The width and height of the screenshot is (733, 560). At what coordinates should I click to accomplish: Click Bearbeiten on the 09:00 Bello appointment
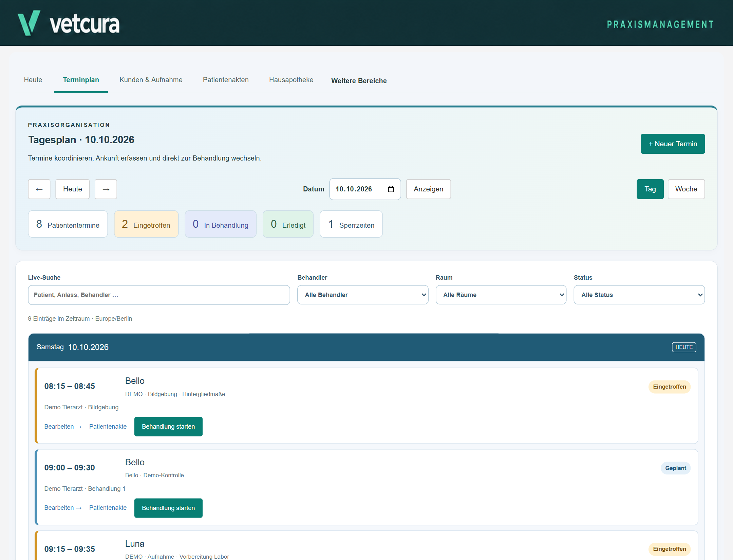[x=63, y=508]
